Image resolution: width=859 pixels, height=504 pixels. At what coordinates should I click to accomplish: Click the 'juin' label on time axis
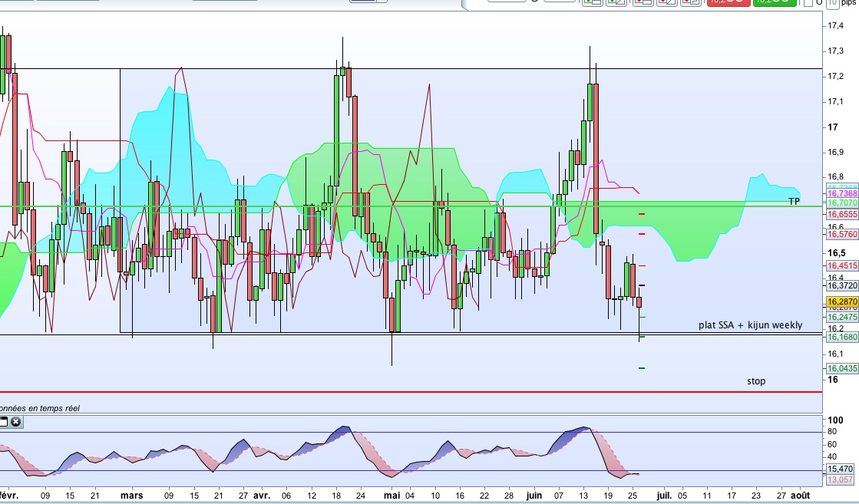click(533, 496)
